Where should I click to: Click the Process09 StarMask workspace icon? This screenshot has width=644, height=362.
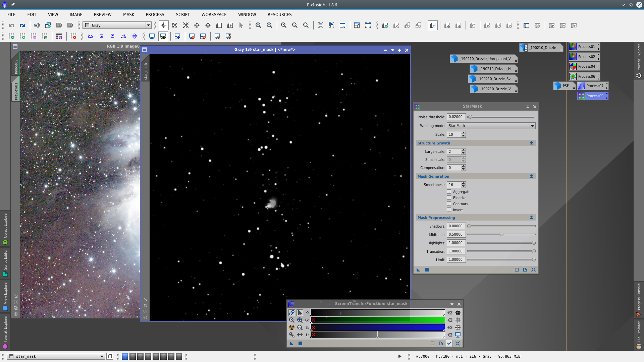tap(592, 96)
